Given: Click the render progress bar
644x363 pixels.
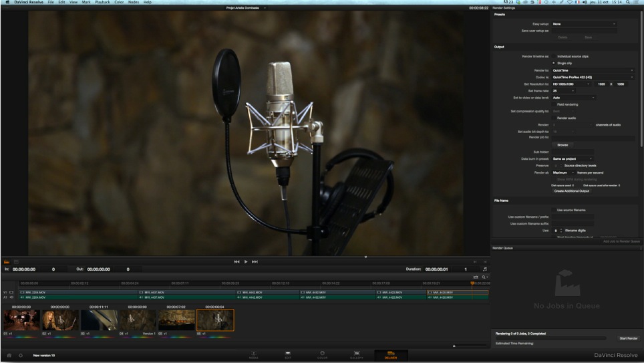Looking at the screenshot, I should tap(550, 338).
